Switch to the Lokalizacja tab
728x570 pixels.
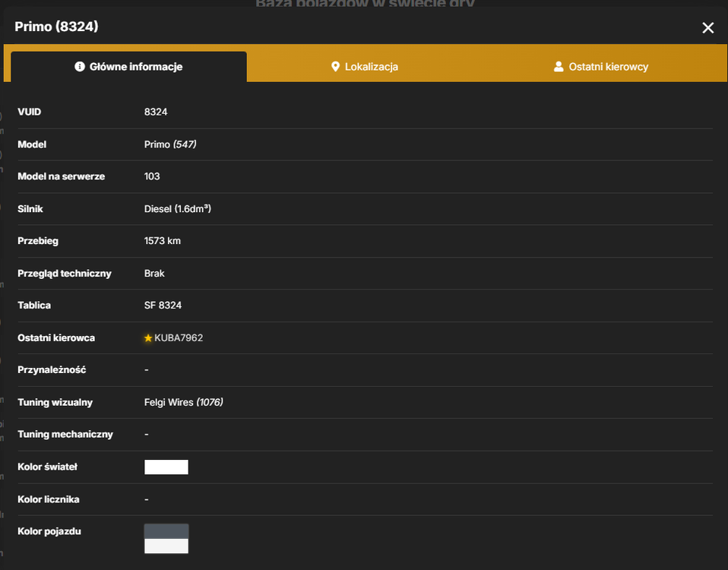click(x=365, y=67)
